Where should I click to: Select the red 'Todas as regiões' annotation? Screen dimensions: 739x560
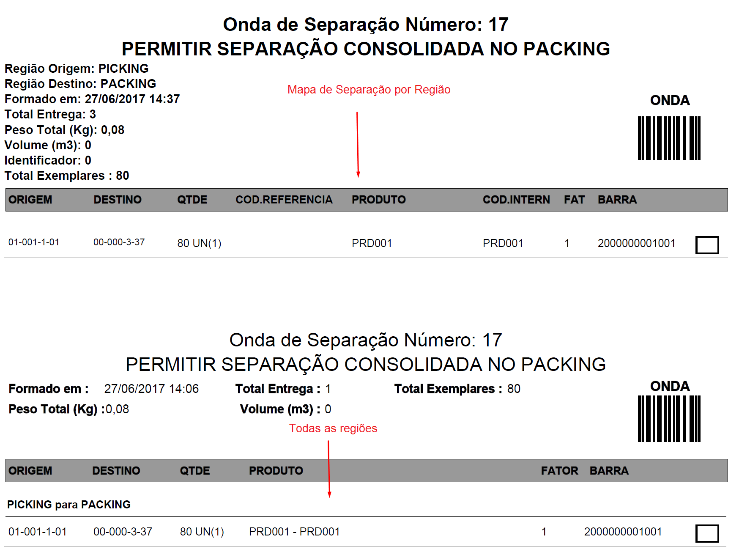pos(333,428)
